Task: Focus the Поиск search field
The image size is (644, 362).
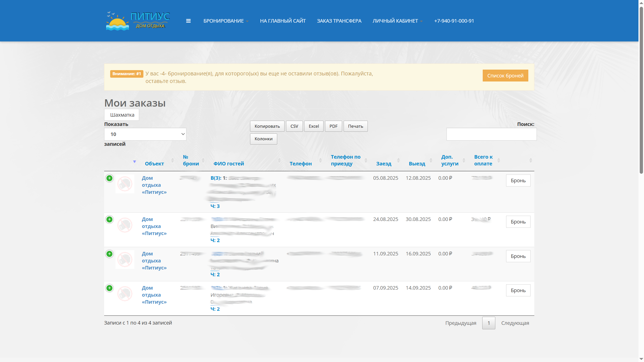Action: click(492, 134)
